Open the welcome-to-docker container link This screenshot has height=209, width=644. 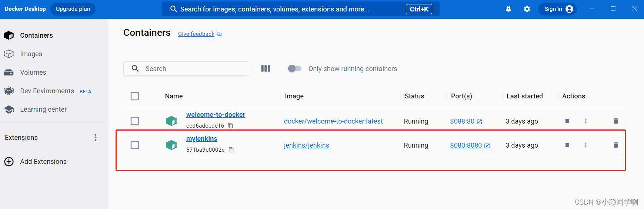[x=216, y=115]
